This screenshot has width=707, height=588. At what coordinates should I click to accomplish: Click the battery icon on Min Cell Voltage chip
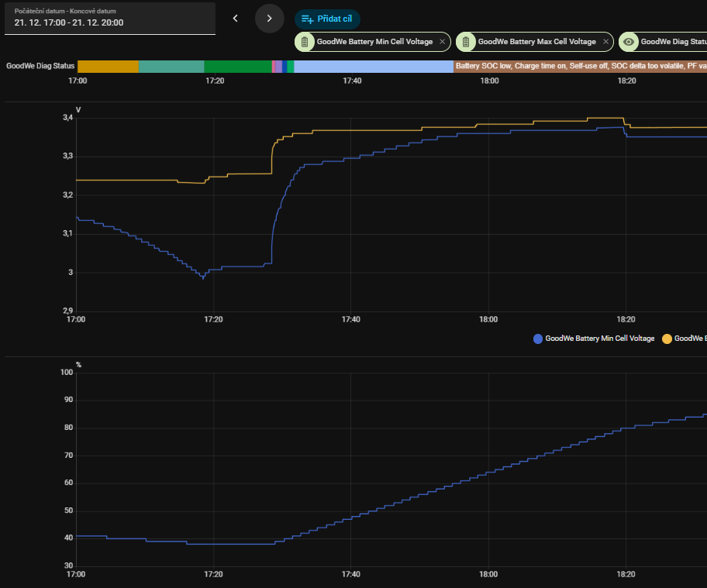click(305, 42)
